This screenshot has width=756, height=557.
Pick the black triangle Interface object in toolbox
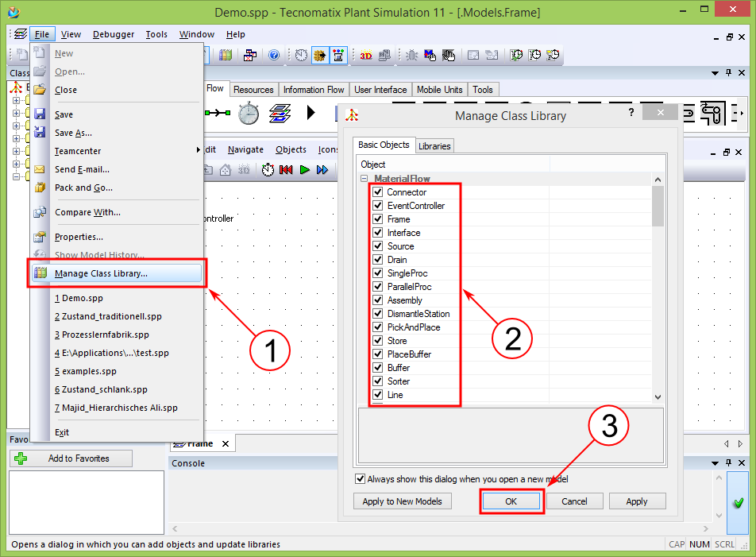coord(311,113)
